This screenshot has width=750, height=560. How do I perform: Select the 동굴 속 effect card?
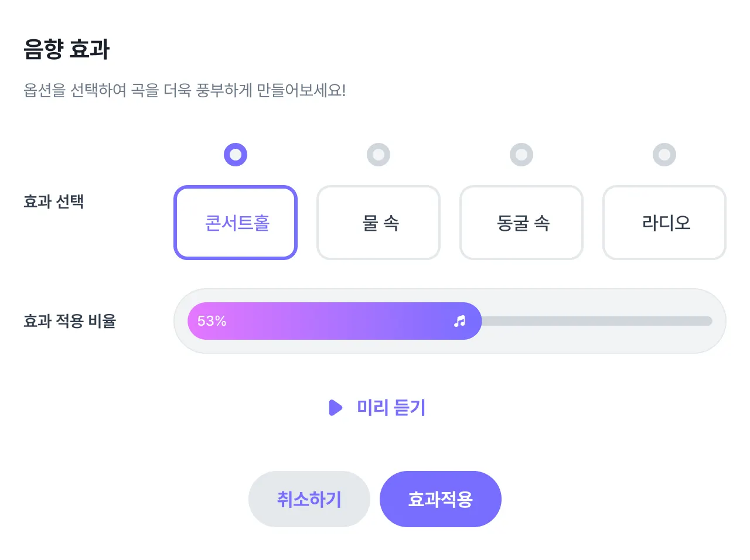[x=521, y=223]
